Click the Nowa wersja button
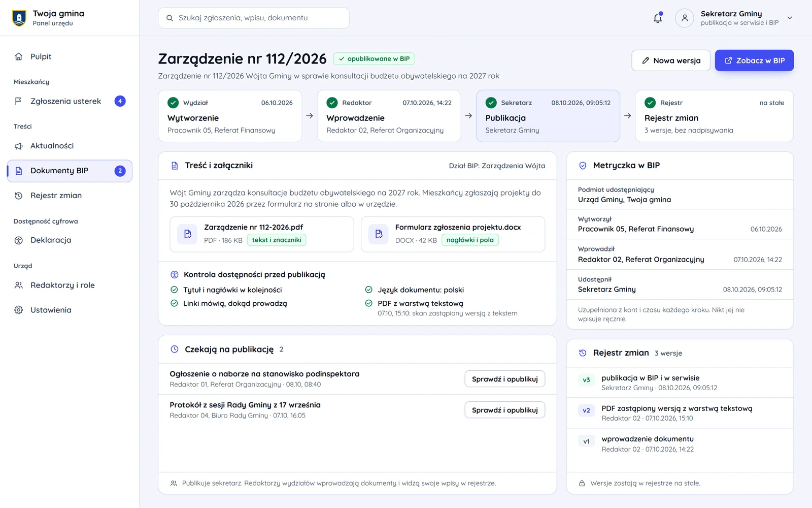Image resolution: width=812 pixels, height=508 pixels. 671,60
